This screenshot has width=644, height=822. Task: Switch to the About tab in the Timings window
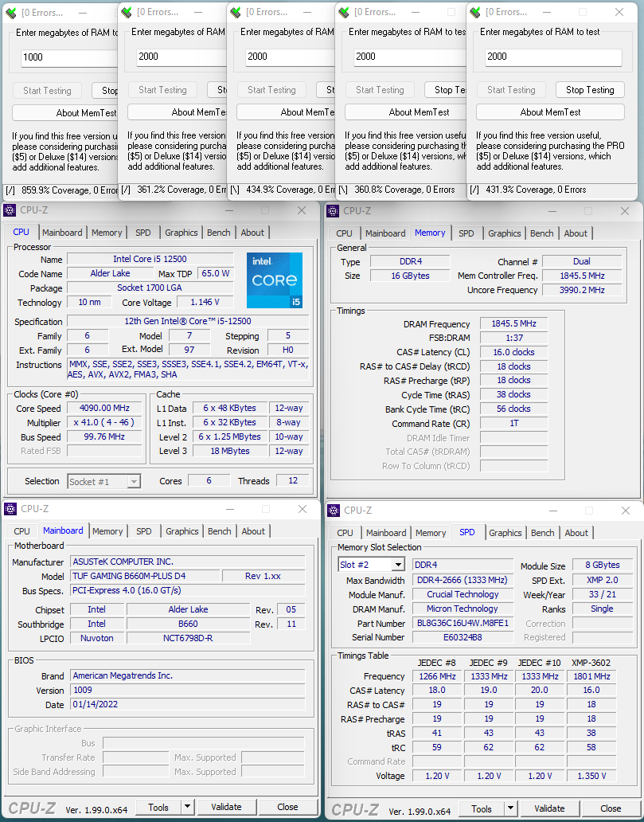576,233
